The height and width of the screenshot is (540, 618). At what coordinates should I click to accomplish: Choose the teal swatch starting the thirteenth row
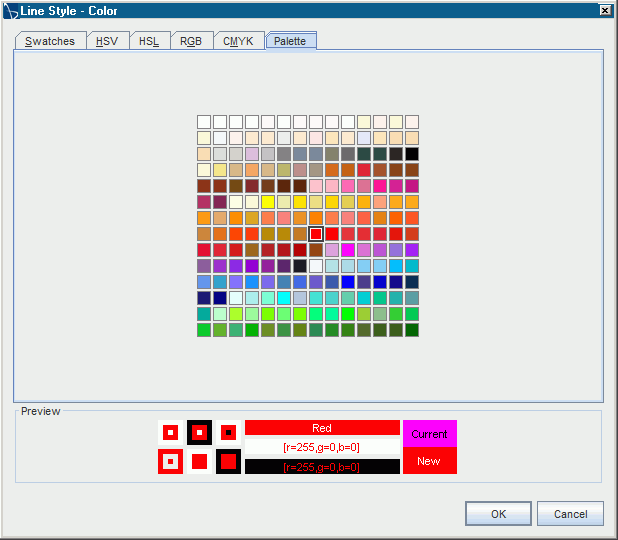tap(204, 314)
